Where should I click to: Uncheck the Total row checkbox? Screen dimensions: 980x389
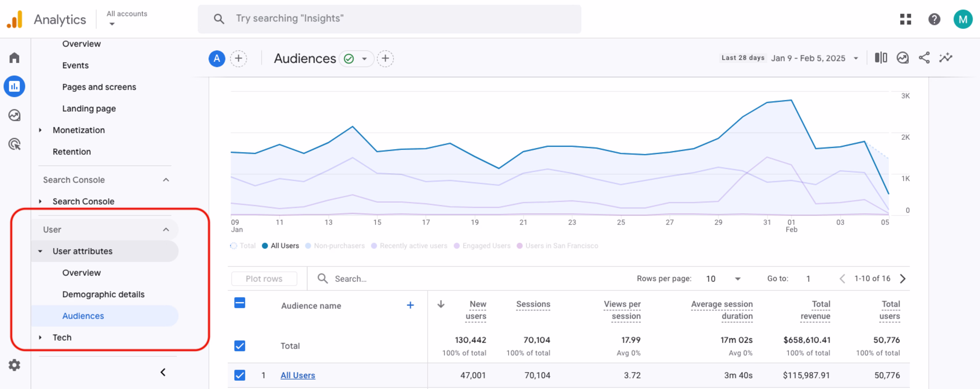coord(240,346)
